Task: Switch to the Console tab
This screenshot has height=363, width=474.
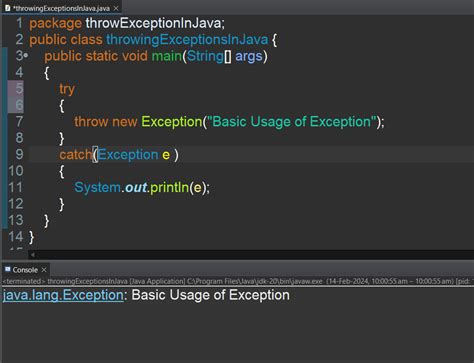Action: tap(25, 270)
